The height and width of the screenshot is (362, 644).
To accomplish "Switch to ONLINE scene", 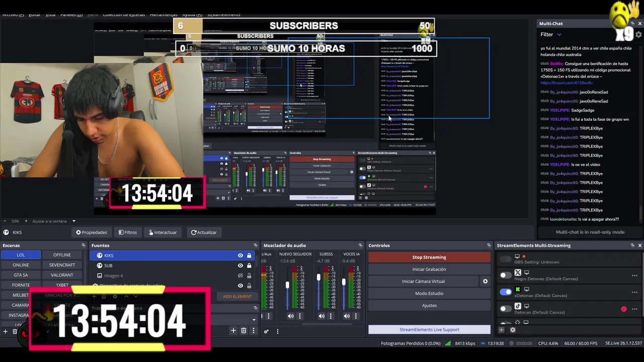I will pyautogui.click(x=21, y=265).
